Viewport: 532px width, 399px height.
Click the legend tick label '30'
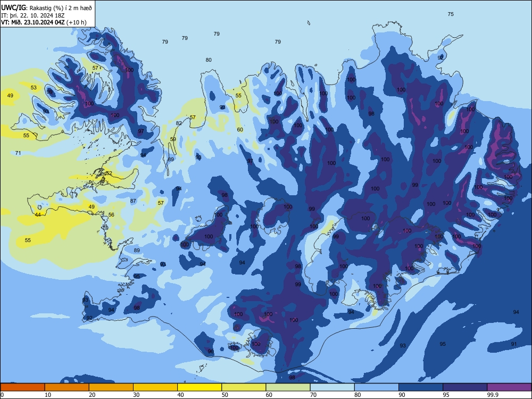[x=136, y=395]
